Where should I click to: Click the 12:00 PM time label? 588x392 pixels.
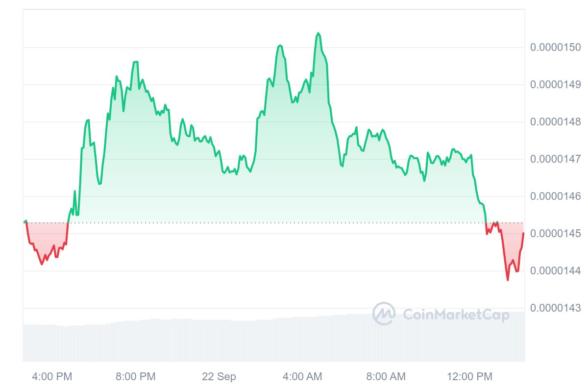469,377
